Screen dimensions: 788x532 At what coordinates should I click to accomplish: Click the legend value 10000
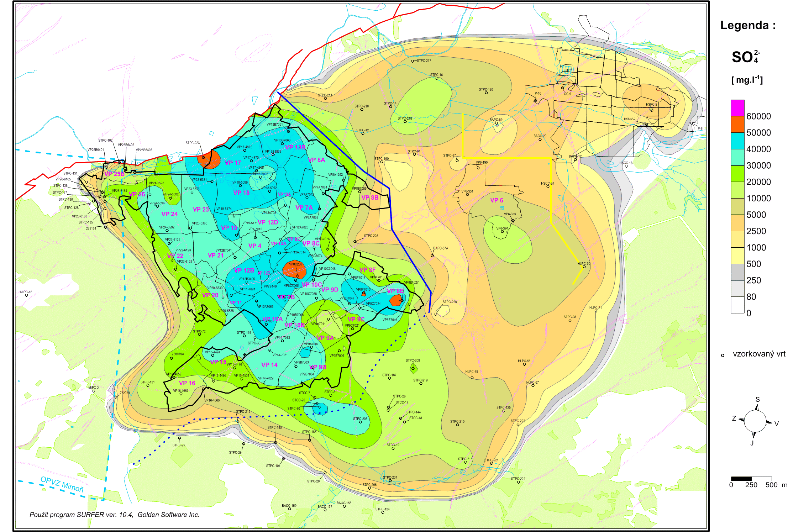click(758, 198)
